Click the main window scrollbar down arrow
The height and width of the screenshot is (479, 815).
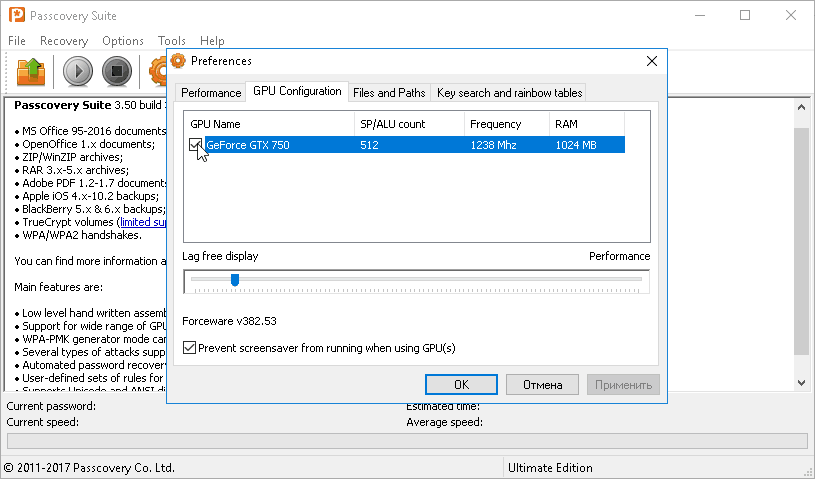click(801, 383)
